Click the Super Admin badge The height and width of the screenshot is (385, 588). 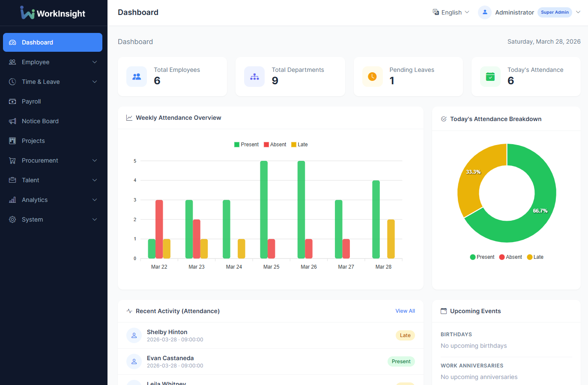[x=555, y=12]
